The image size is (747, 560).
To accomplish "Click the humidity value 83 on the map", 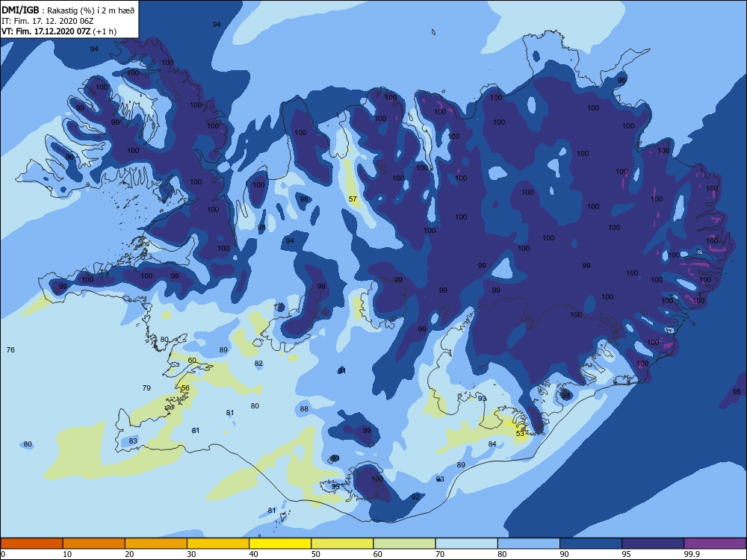I will (x=133, y=441).
